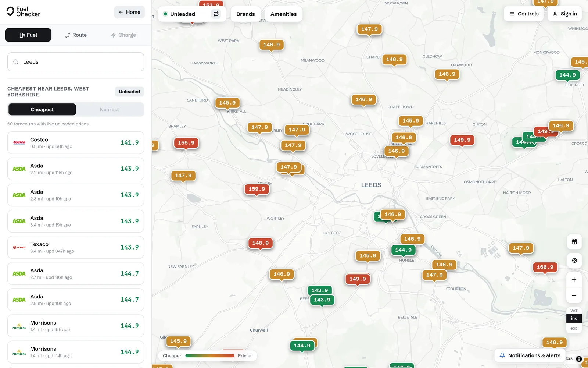This screenshot has width=588, height=368.
Task: Zoom in the map with plus
Action: [574, 280]
